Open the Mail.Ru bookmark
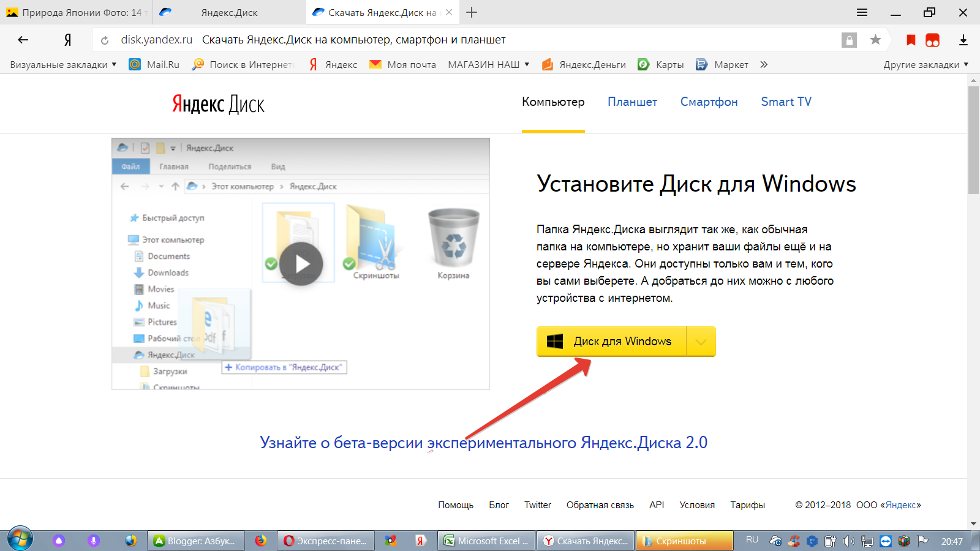 click(154, 64)
